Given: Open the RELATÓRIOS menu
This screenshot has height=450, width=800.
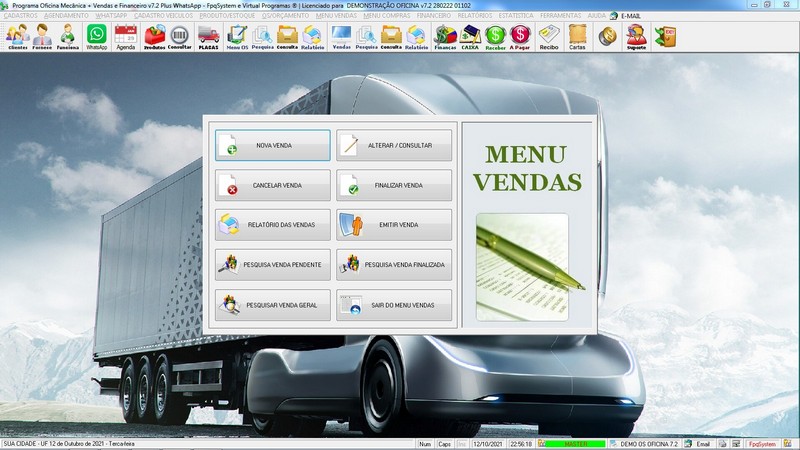Looking at the screenshot, I should [475, 16].
